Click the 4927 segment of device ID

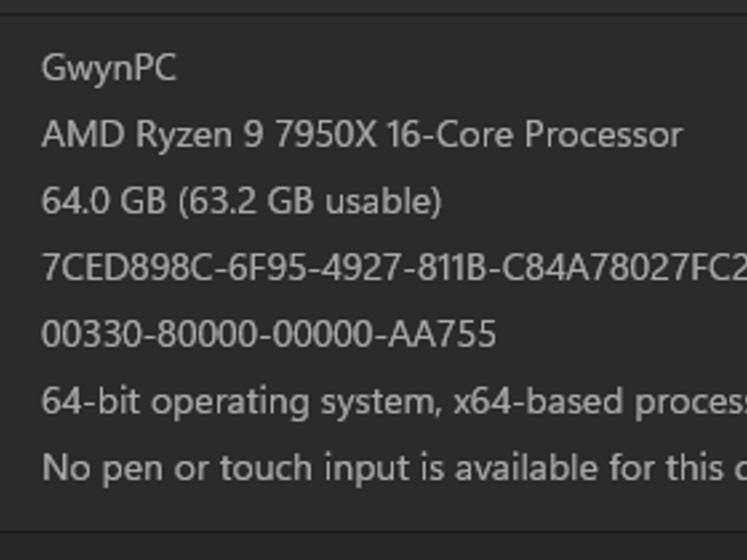tap(361, 268)
